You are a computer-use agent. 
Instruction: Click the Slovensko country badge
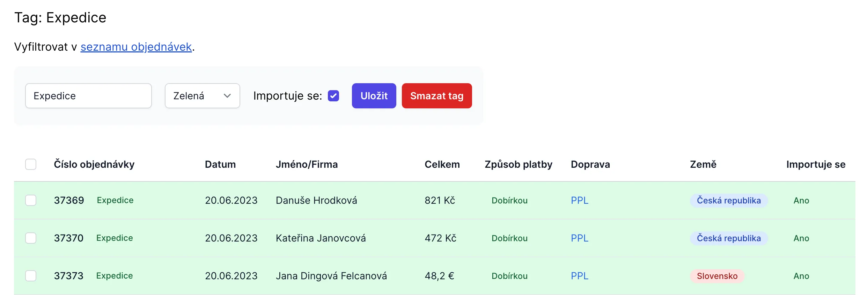tap(717, 276)
